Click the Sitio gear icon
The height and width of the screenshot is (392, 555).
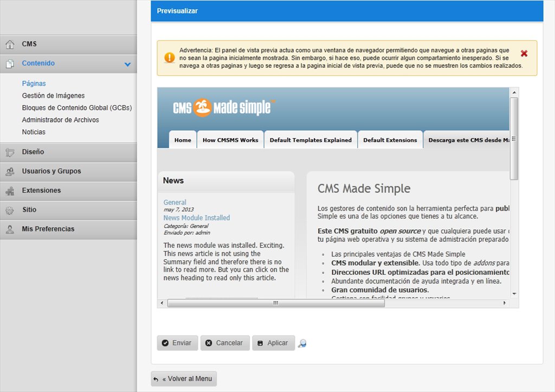pyautogui.click(x=10, y=210)
